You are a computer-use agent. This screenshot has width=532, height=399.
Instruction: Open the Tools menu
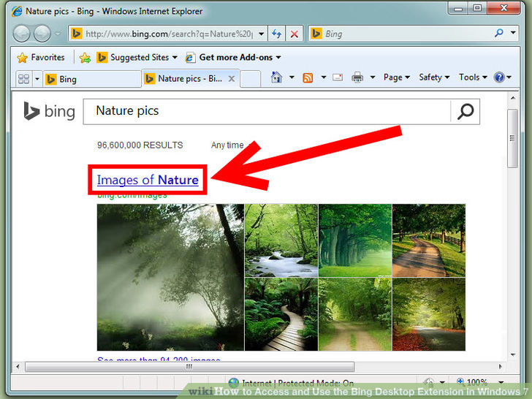coord(473,77)
